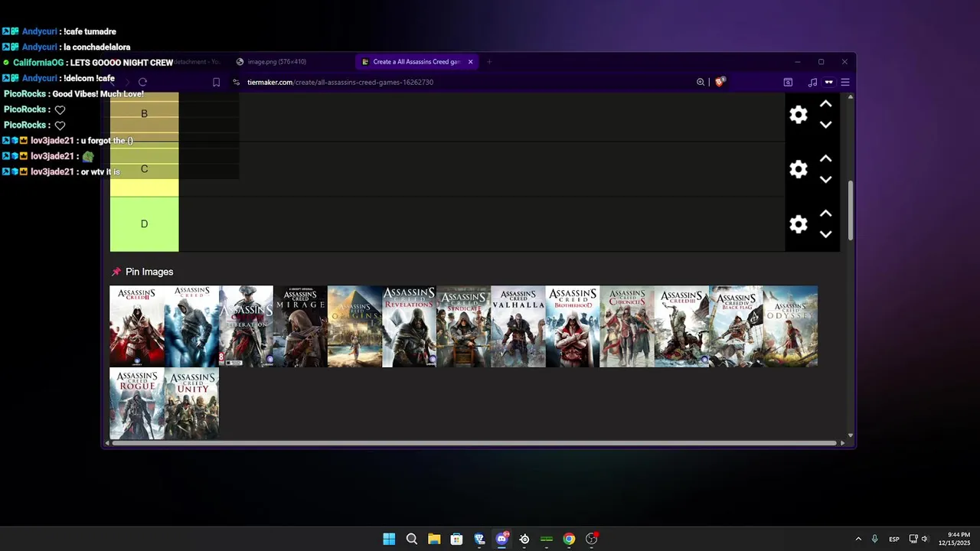Viewport: 980px width, 551px height.
Task: Select Assassin's Creed Mirage cover
Action: (x=300, y=326)
